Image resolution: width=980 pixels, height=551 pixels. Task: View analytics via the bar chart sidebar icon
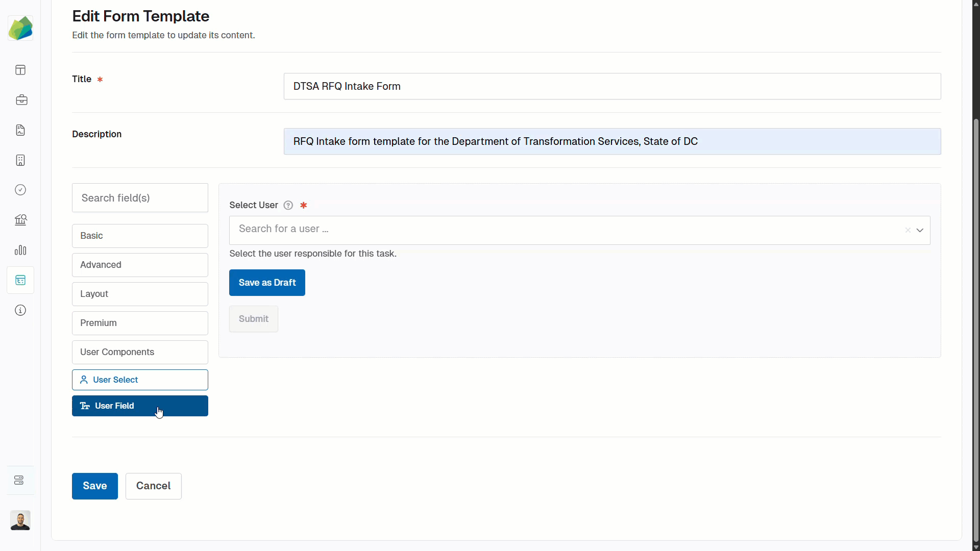pyautogui.click(x=20, y=250)
